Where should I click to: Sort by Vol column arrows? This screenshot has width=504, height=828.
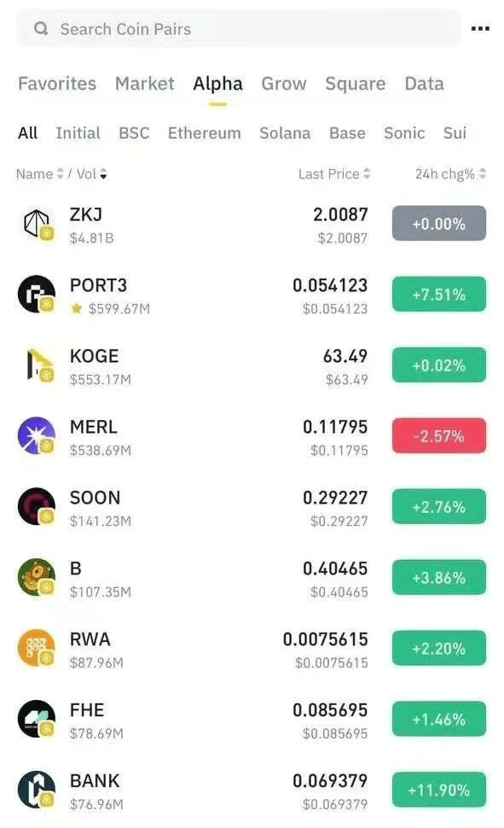pyautogui.click(x=103, y=174)
